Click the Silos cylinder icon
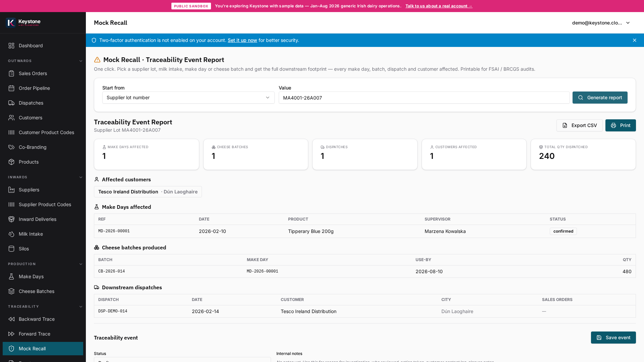 [x=11, y=249]
